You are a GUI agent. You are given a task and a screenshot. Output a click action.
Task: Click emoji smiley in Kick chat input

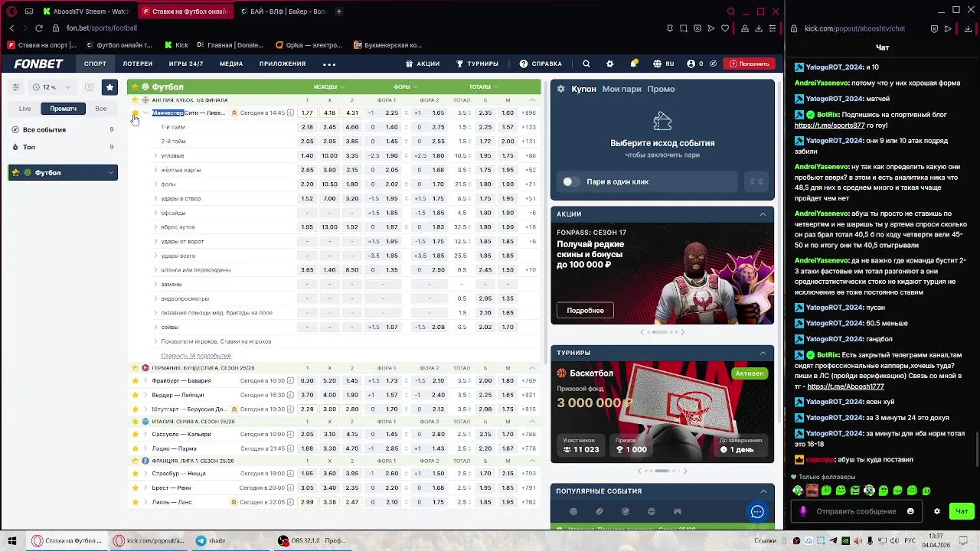(x=910, y=511)
